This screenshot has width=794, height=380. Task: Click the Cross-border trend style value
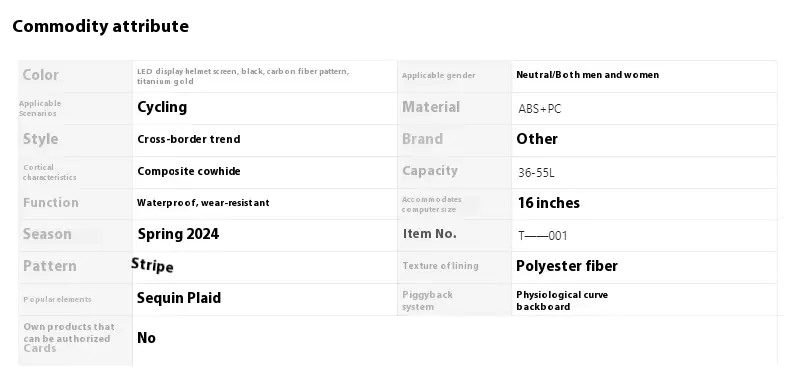(188, 139)
